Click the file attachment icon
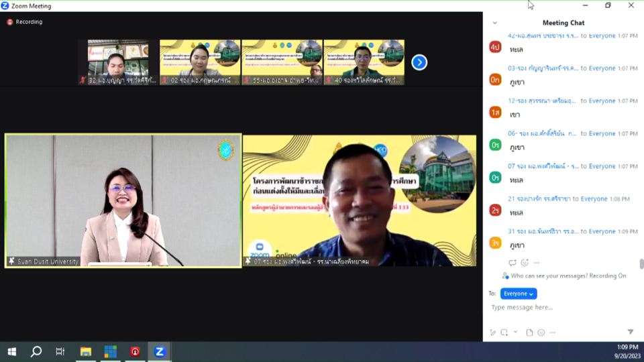Image resolution: width=644 pixels, height=362 pixels. (529, 333)
